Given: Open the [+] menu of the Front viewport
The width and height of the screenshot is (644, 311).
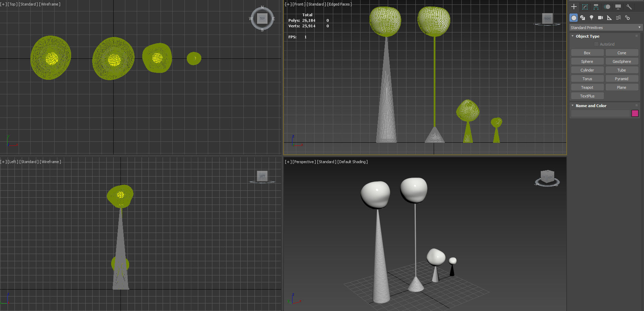Looking at the screenshot, I should (x=288, y=4).
